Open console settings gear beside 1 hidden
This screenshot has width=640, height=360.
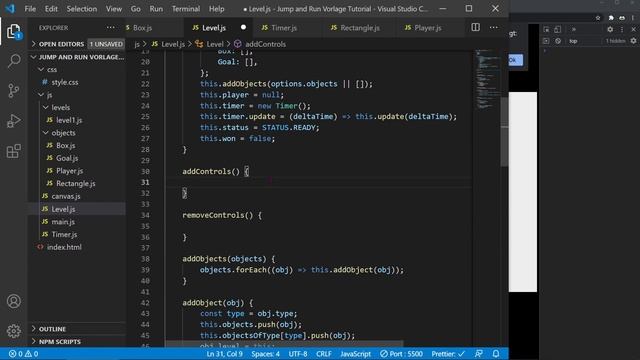(633, 41)
